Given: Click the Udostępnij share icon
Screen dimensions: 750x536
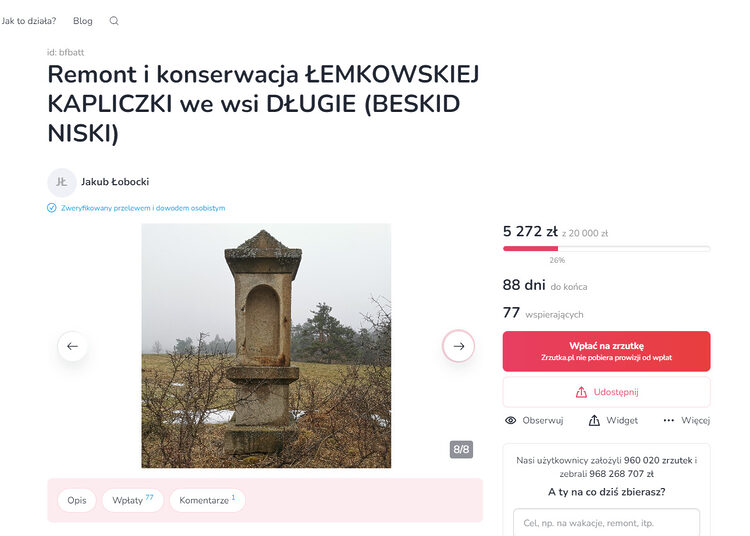Looking at the screenshot, I should pyautogui.click(x=581, y=392).
